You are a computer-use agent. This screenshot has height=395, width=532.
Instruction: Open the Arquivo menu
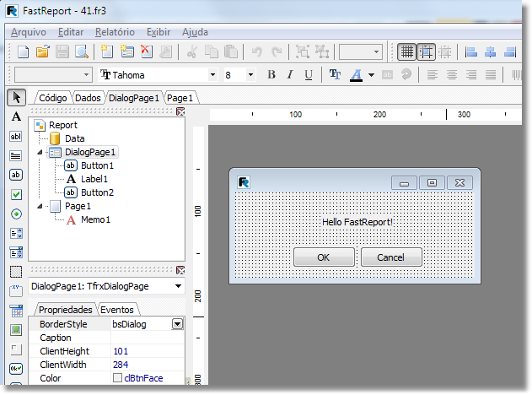coord(29,32)
